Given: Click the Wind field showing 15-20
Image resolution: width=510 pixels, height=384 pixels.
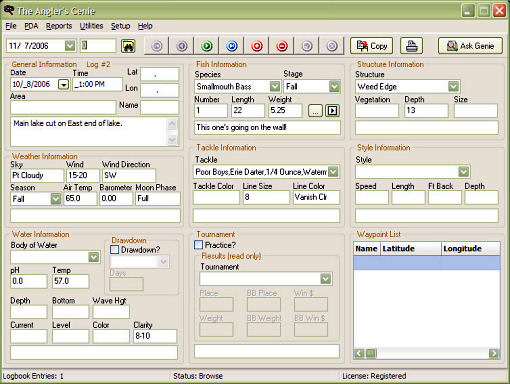Looking at the screenshot, I should point(83,175).
